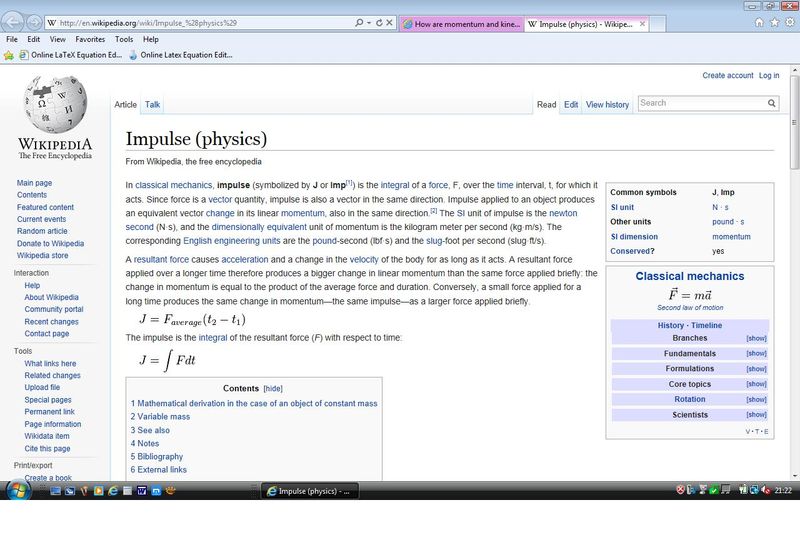Switch to 'How are momentum and kine...' tab
The width and height of the screenshot is (800, 540).
tap(460, 22)
